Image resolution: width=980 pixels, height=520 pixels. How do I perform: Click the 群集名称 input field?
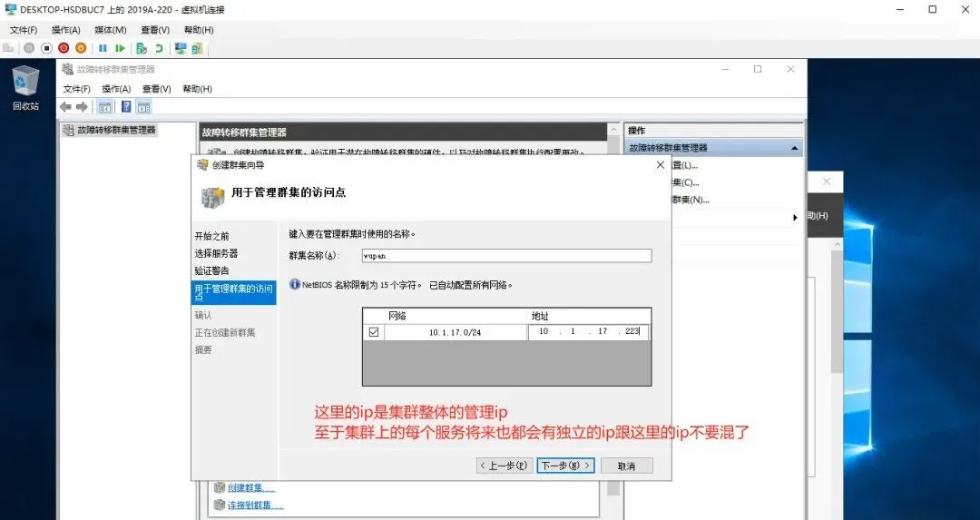(506, 256)
